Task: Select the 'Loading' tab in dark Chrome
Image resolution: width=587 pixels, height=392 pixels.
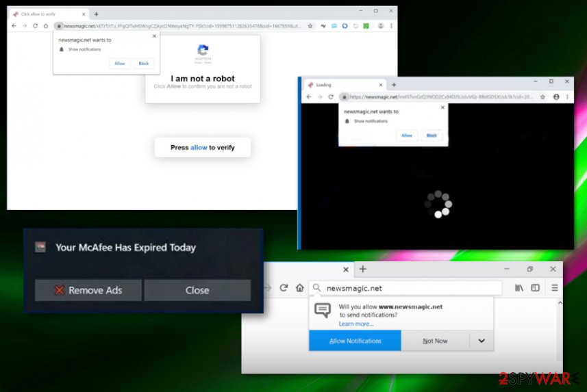Action: (345, 85)
